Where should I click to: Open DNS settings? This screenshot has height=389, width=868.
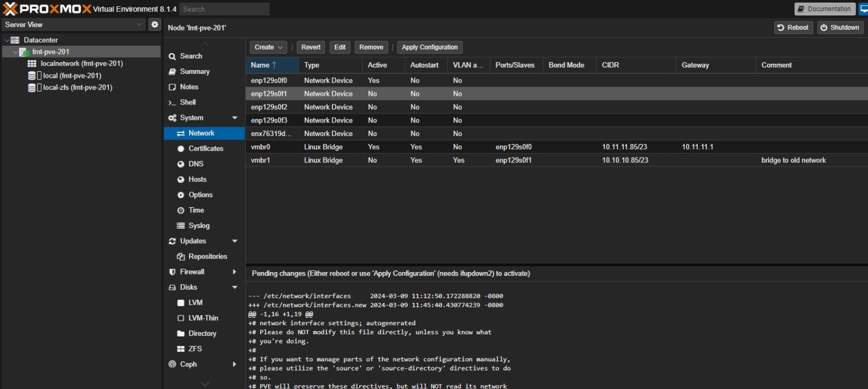point(196,164)
